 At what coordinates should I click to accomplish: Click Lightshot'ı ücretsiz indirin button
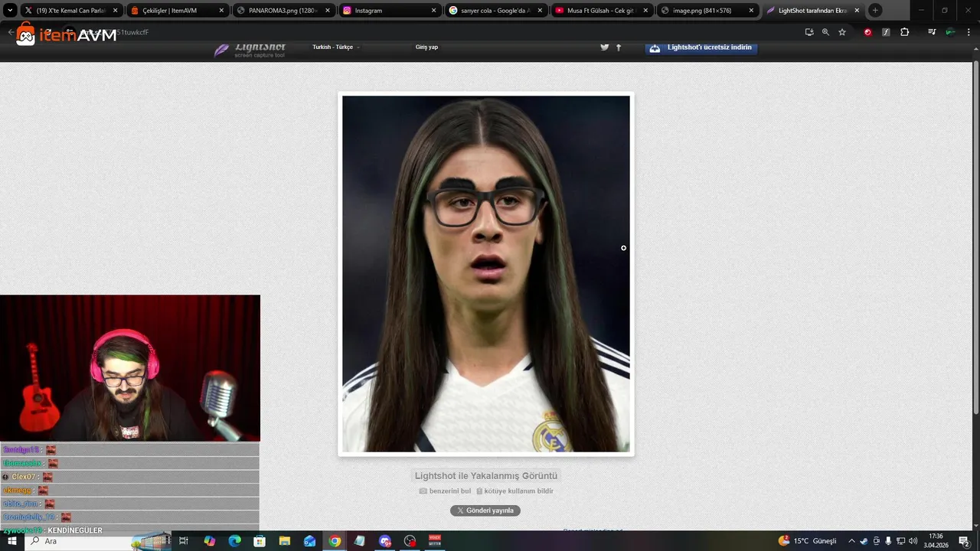pos(701,47)
